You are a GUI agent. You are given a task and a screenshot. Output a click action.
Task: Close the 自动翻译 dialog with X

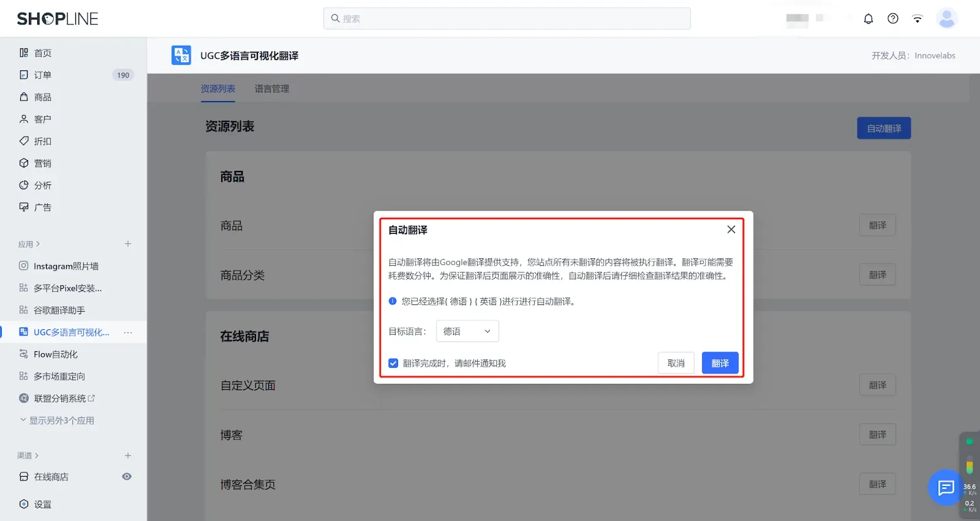(731, 230)
